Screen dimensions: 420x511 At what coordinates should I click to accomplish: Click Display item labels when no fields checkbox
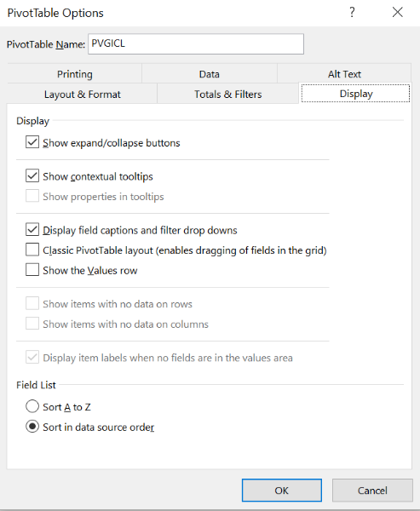point(32,358)
